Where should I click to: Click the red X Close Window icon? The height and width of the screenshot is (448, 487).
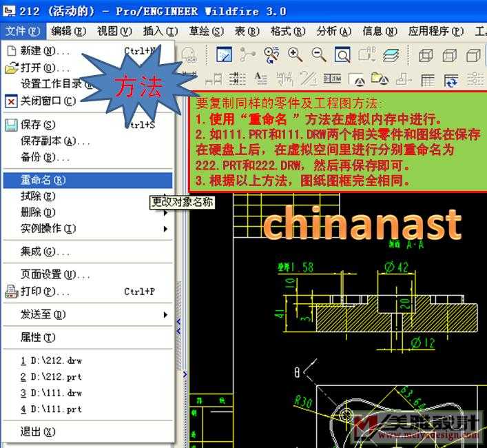pyautogui.click(x=11, y=101)
